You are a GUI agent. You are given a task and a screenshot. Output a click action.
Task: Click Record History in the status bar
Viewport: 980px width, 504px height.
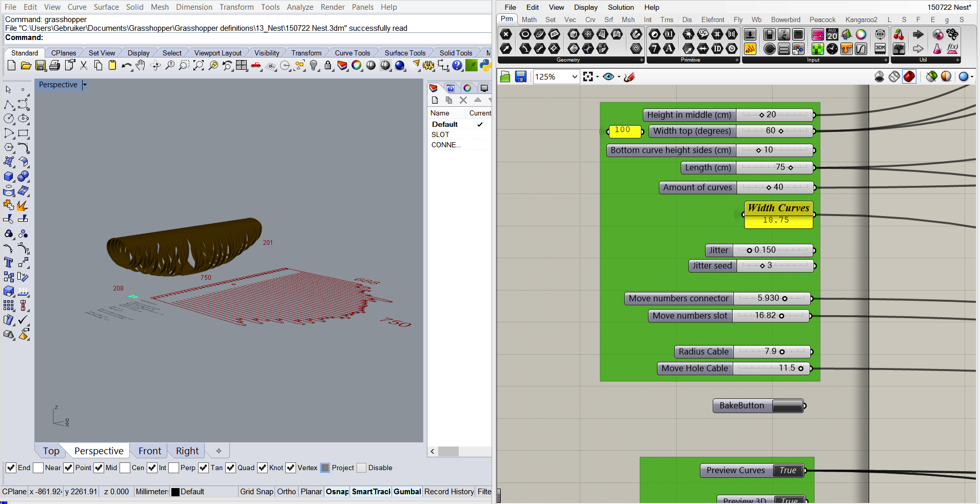449,492
